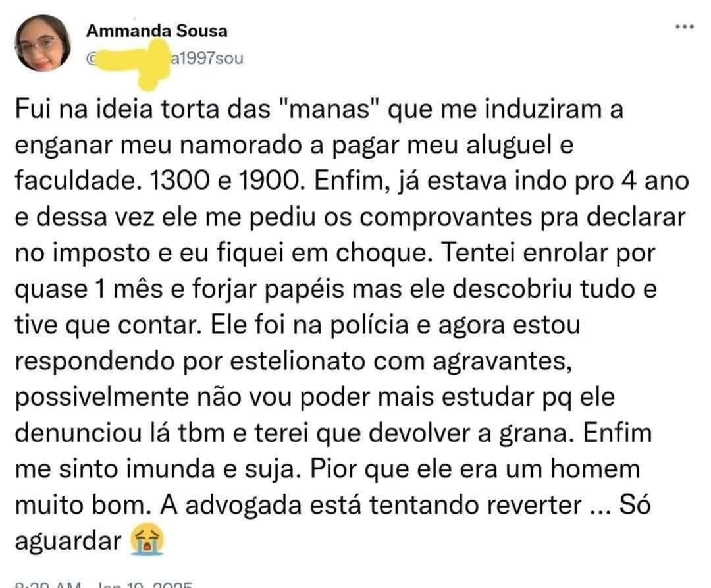
Task: Click the word "faculdade" in the tweet
Action: (x=74, y=181)
